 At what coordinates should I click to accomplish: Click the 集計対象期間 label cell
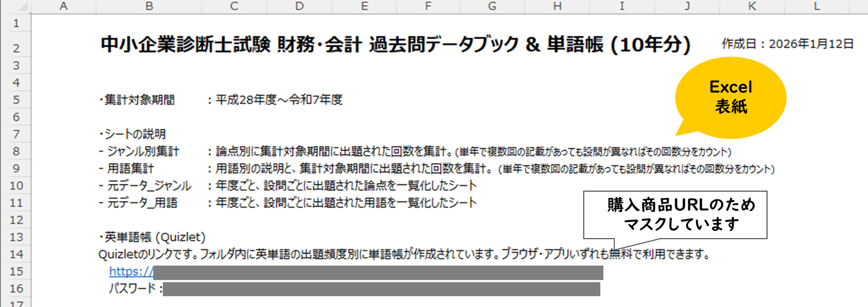click(x=138, y=100)
